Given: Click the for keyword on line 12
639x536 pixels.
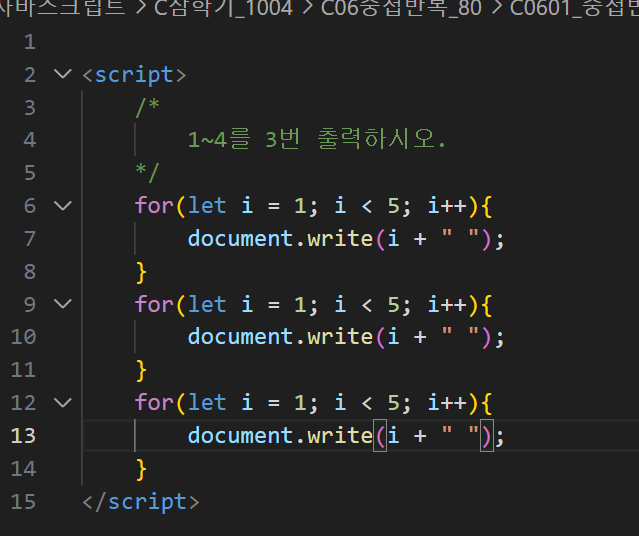Looking at the screenshot, I should pos(154,402).
